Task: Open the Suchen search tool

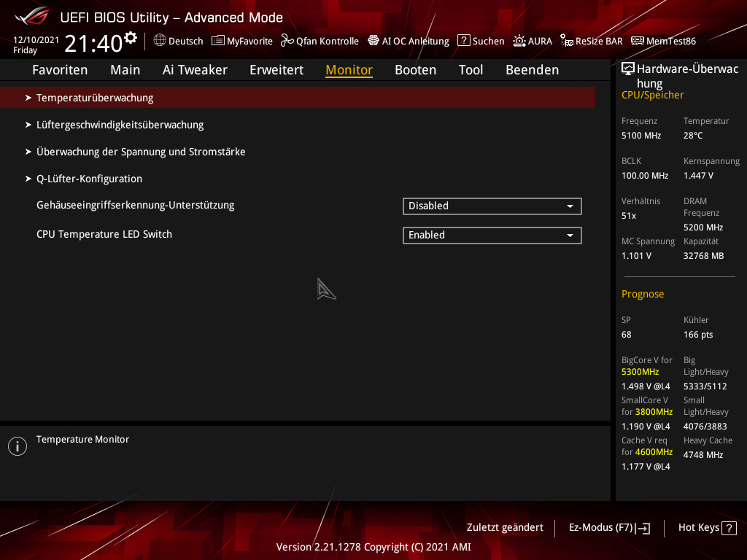Action: coord(481,41)
